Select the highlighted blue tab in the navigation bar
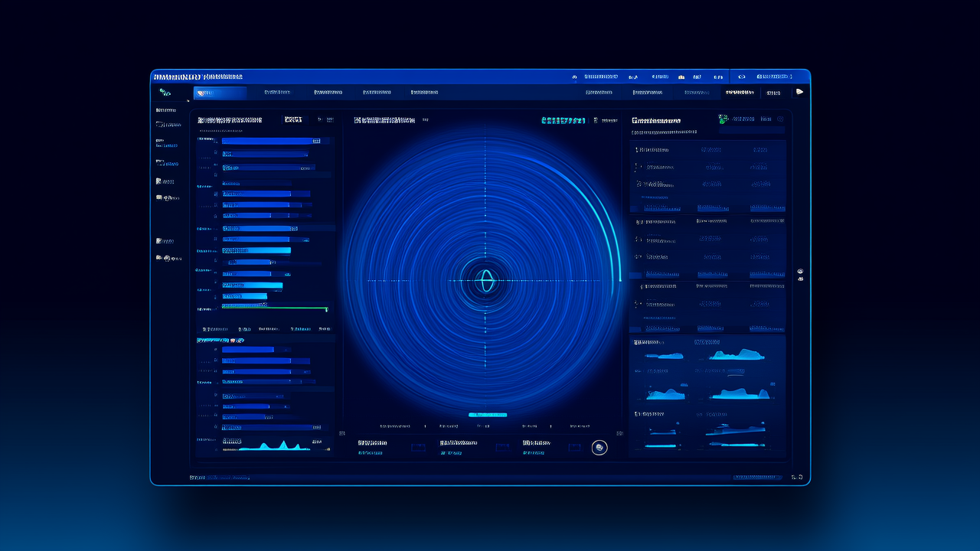The image size is (980, 551). click(x=220, y=93)
